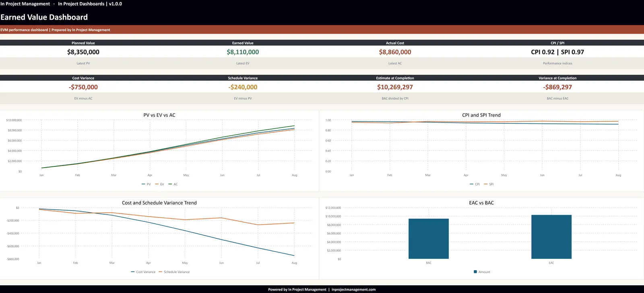The image size is (644, 293).
Task: Select the BAC bar in the chart
Action: click(x=429, y=239)
